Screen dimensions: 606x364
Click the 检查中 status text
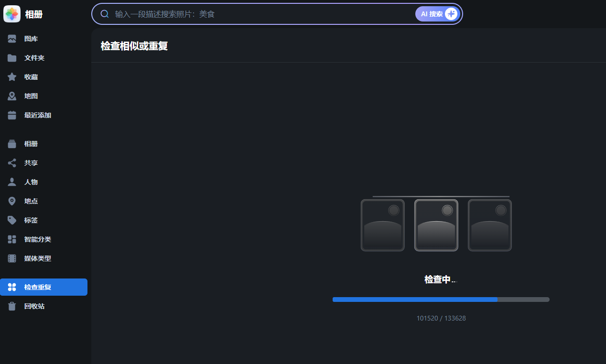(441, 279)
